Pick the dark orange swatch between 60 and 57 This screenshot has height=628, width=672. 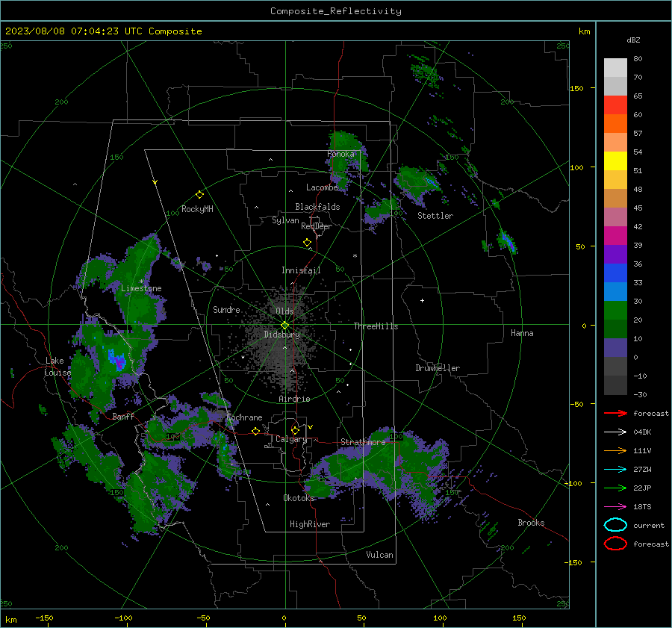click(x=615, y=123)
